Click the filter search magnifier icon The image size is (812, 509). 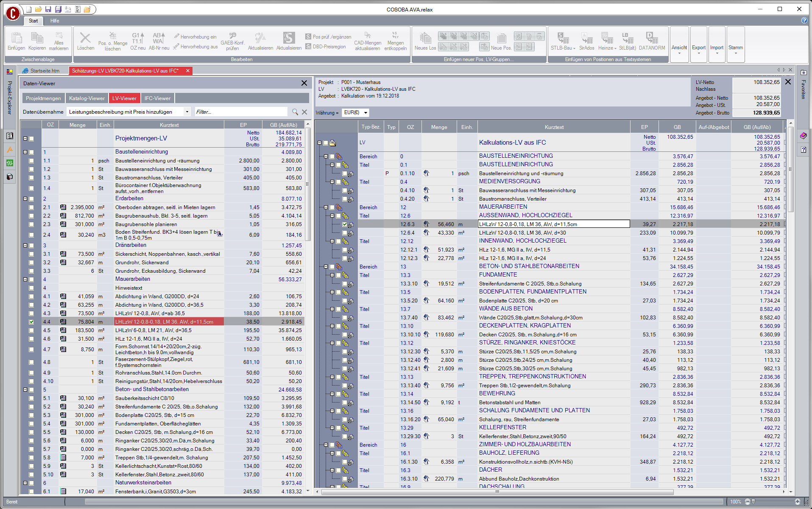coord(295,112)
